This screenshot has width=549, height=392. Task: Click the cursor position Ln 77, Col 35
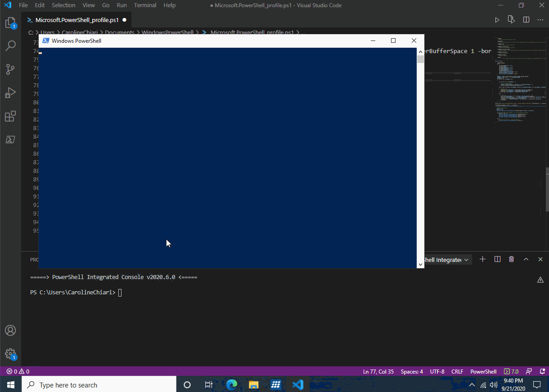[x=378, y=372]
